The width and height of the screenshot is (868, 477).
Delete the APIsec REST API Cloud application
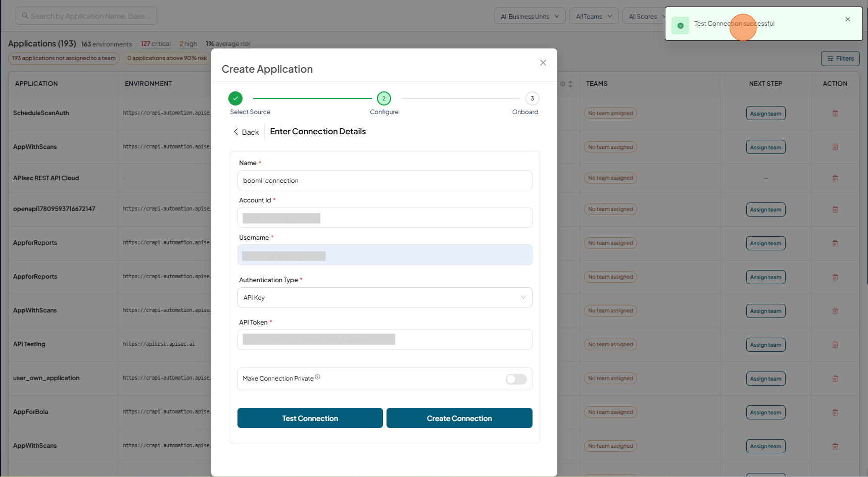click(x=835, y=178)
